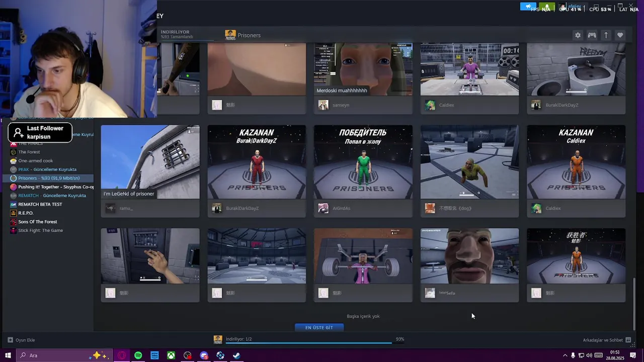Open Spotify from the taskbar
Image resolution: width=644 pixels, height=362 pixels.
(138, 355)
